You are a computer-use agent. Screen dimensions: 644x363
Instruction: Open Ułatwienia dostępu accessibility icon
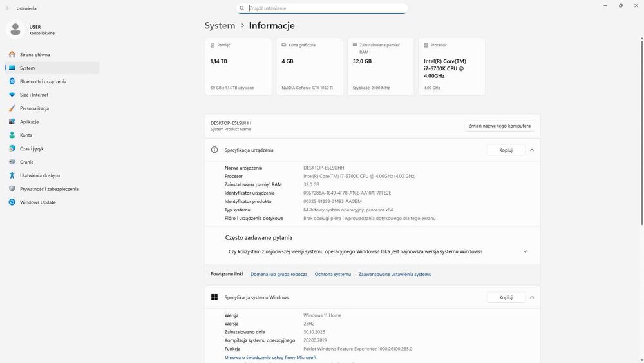[x=12, y=175]
